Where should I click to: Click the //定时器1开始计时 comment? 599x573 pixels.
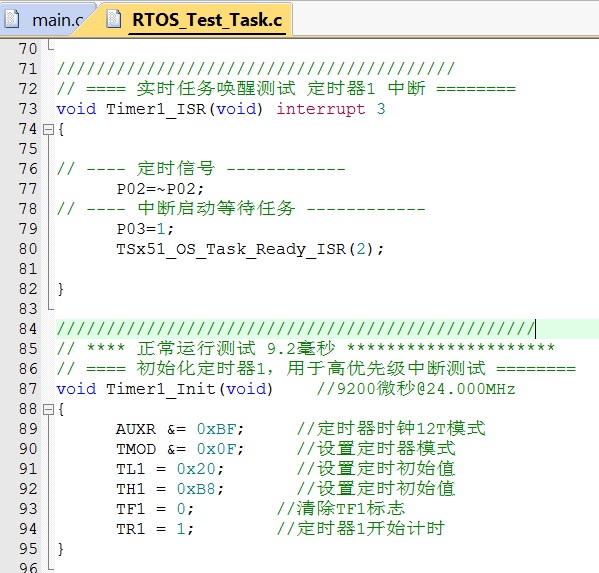click(361, 529)
